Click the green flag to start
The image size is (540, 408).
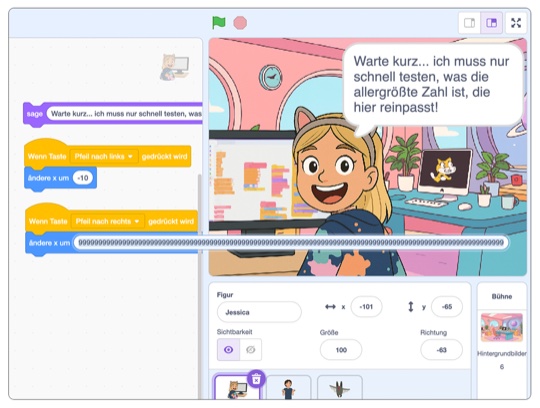(219, 23)
